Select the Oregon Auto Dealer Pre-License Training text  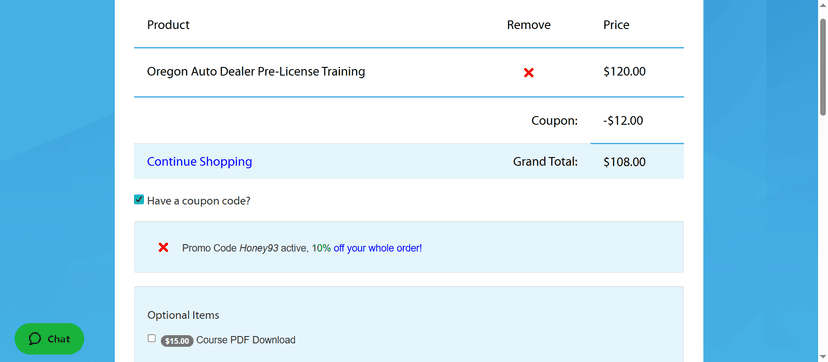pyautogui.click(x=256, y=71)
